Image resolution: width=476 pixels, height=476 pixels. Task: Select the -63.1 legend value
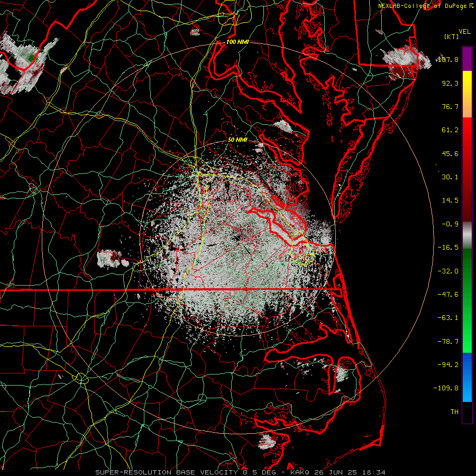coord(448,318)
